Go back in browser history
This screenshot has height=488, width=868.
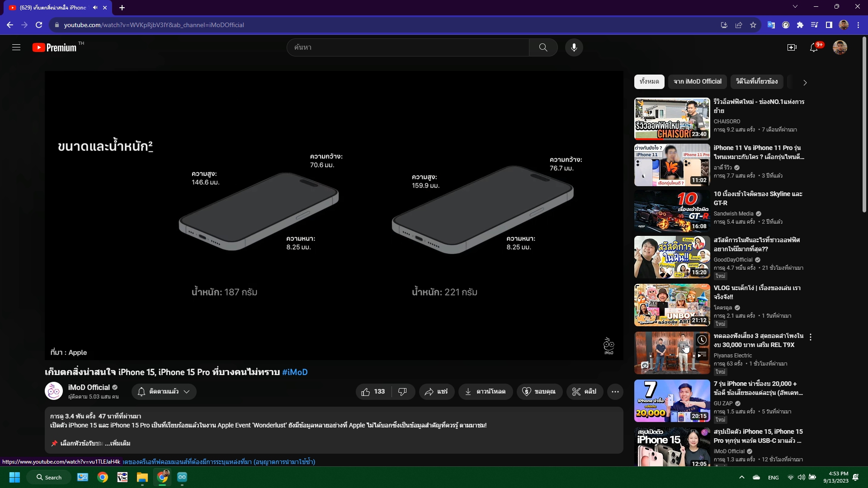(x=10, y=25)
